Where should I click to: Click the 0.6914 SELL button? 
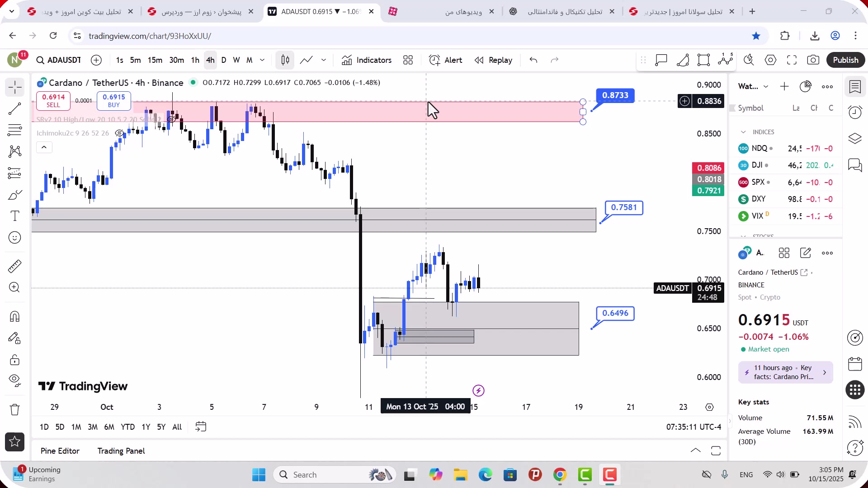pyautogui.click(x=53, y=101)
